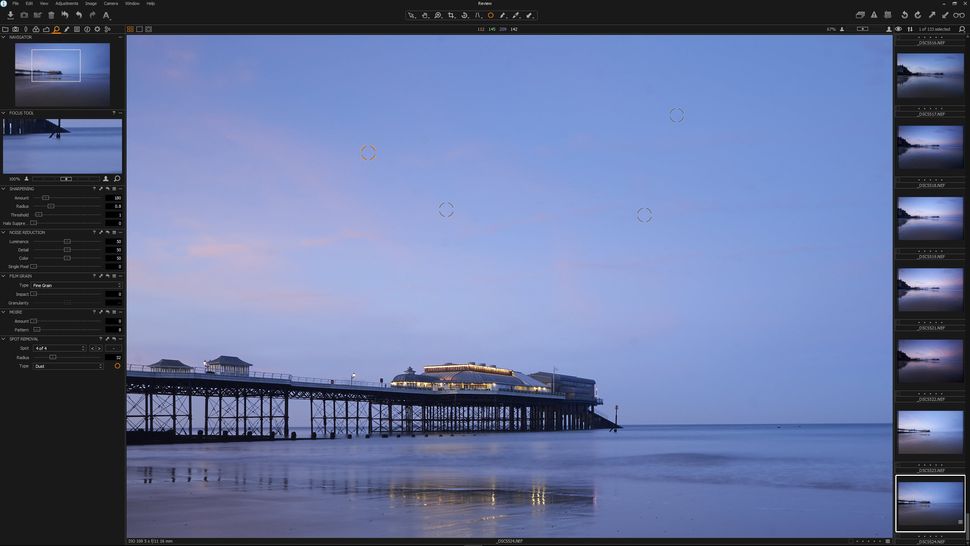Click the browser search magnifier icon
The image size is (970, 546).
[962, 29]
